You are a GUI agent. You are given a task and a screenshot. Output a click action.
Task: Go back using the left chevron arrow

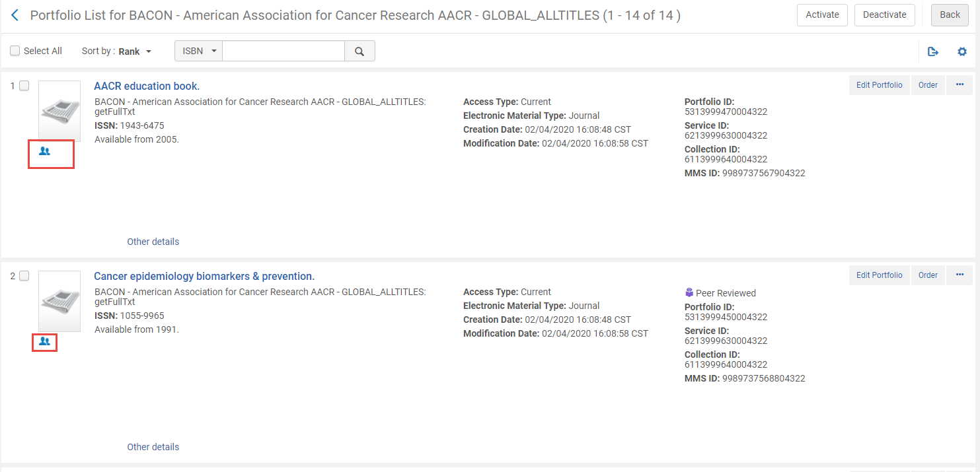(15, 15)
